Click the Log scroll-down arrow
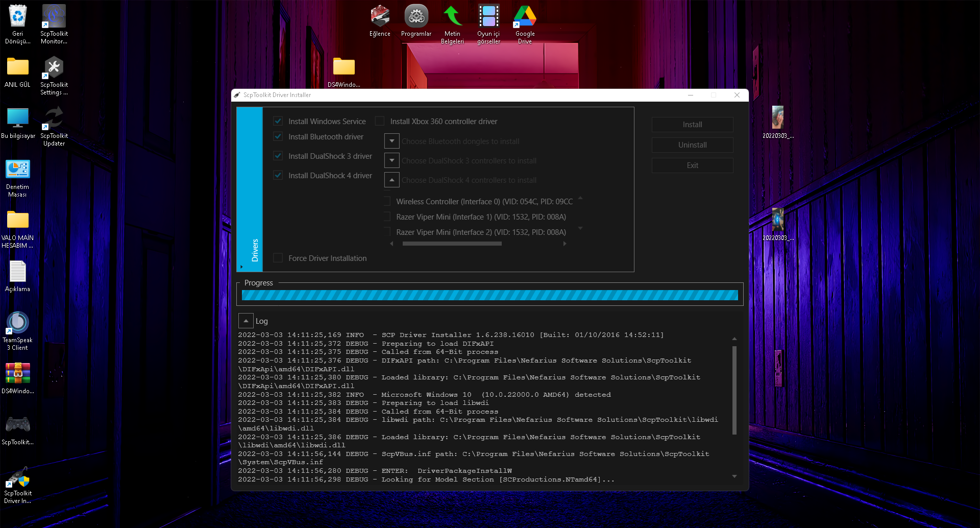This screenshot has height=528, width=980. coord(734,476)
